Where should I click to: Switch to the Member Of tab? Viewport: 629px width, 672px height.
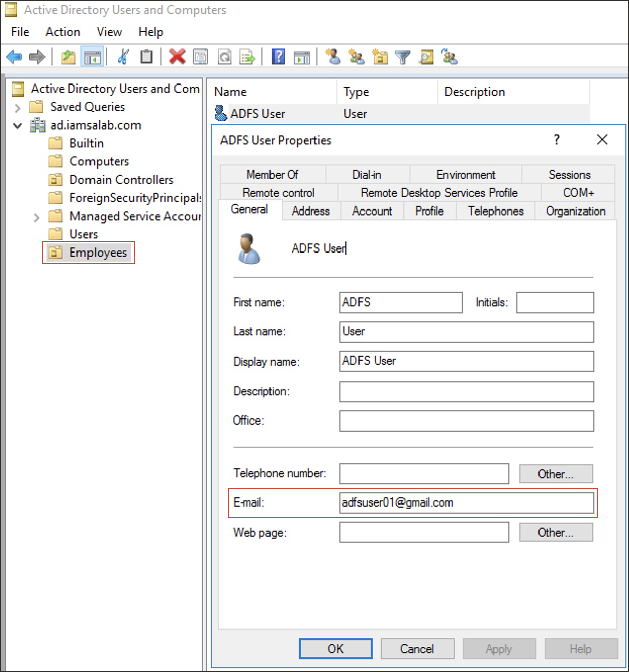273,174
